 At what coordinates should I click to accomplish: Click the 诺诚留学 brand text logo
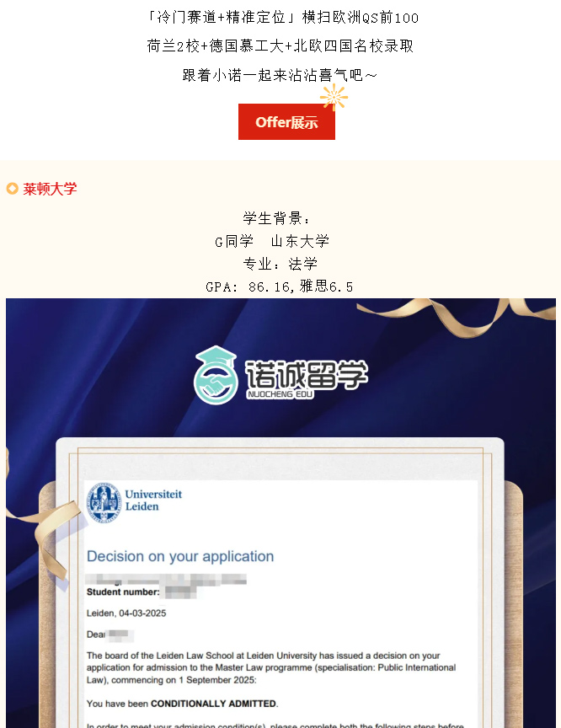tap(307, 374)
